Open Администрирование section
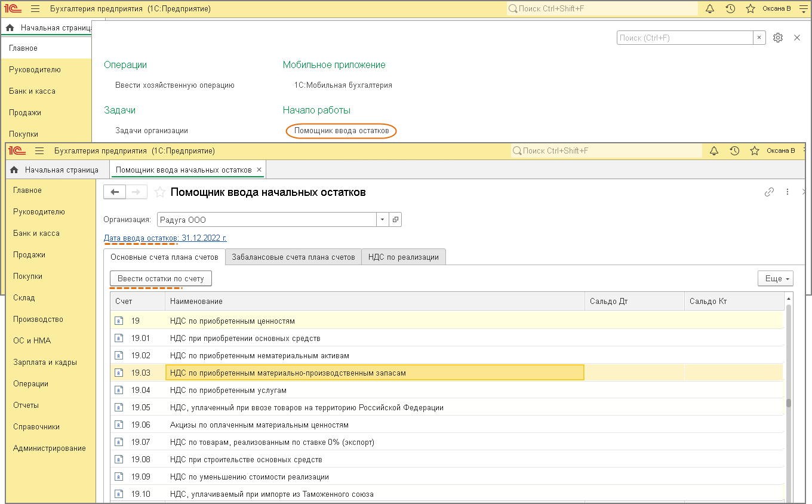This screenshot has width=812, height=504. (x=50, y=448)
